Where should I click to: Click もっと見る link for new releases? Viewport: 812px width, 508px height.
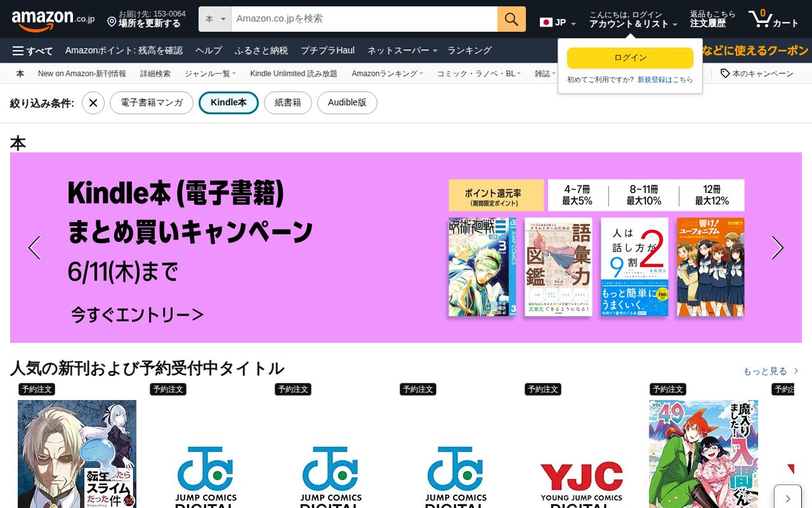pyautogui.click(x=771, y=371)
